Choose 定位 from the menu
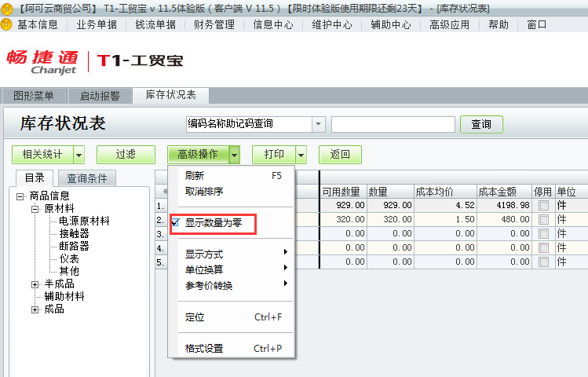 (x=232, y=317)
